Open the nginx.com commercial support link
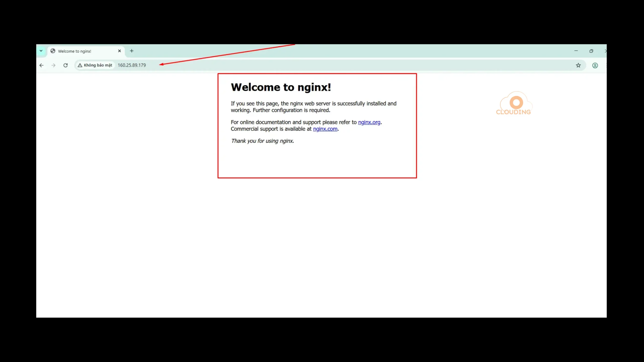Viewport: 644px width, 362px height. (x=325, y=129)
